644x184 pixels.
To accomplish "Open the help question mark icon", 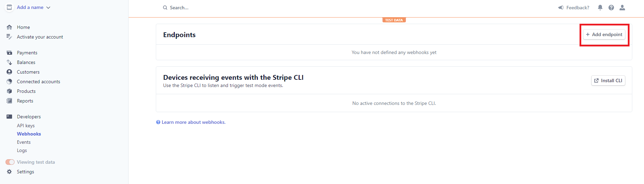I will [x=611, y=8].
